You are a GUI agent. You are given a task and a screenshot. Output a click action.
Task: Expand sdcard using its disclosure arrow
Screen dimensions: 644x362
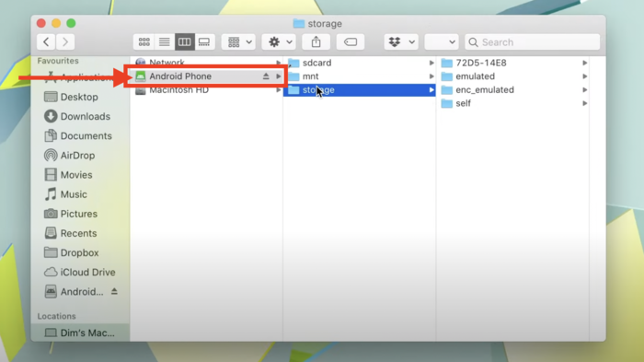431,63
